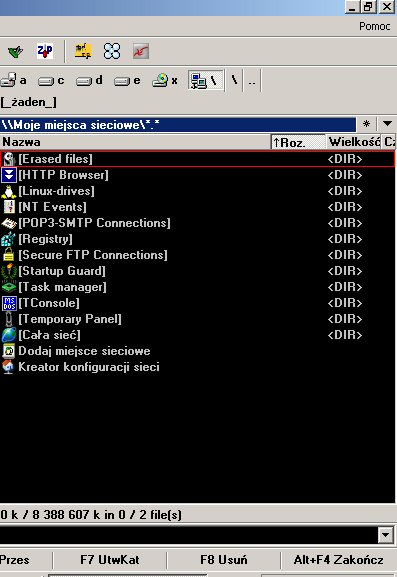The image size is (397, 577).
Task: Click the Przes move button
Action: click(25, 560)
